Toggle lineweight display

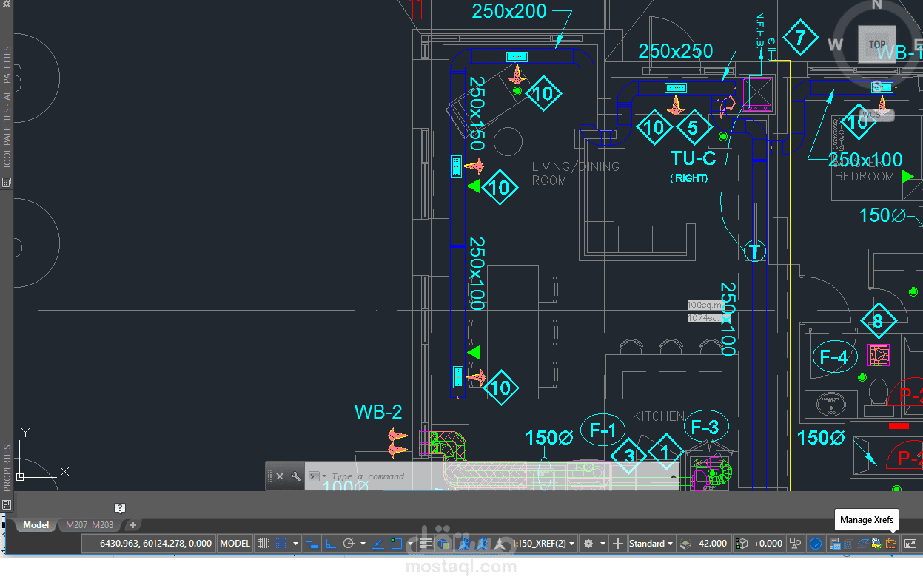[425, 544]
